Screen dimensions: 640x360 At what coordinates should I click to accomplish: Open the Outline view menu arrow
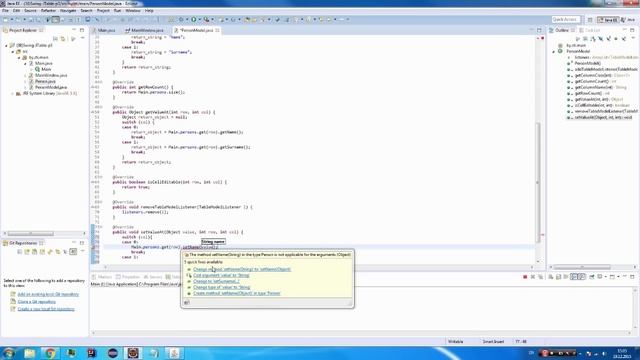(633, 39)
